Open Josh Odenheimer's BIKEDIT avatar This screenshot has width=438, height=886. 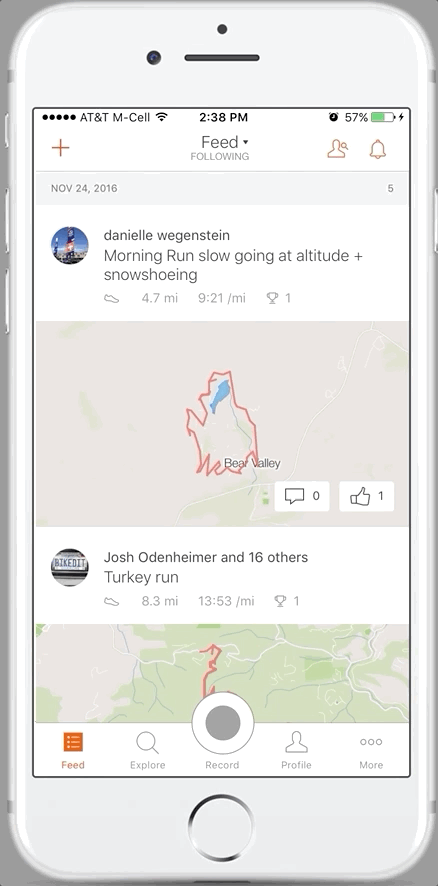[x=70, y=567]
